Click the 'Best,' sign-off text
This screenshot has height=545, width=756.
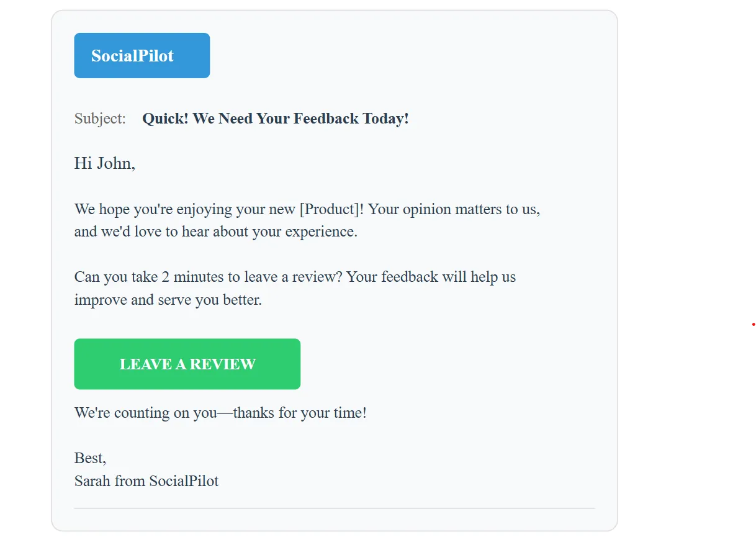[89, 457]
